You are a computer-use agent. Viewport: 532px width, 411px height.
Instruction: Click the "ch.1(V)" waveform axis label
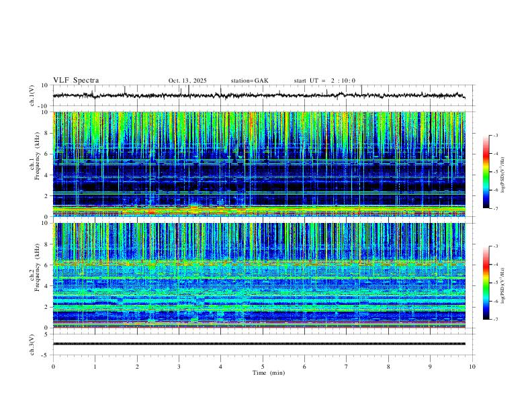pos(32,95)
